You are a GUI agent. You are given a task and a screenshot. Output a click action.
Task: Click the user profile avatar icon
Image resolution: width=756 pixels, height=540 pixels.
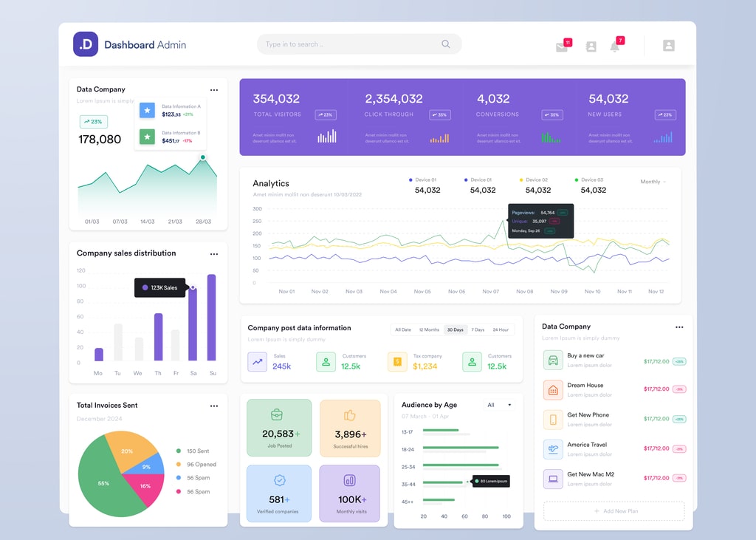668,45
